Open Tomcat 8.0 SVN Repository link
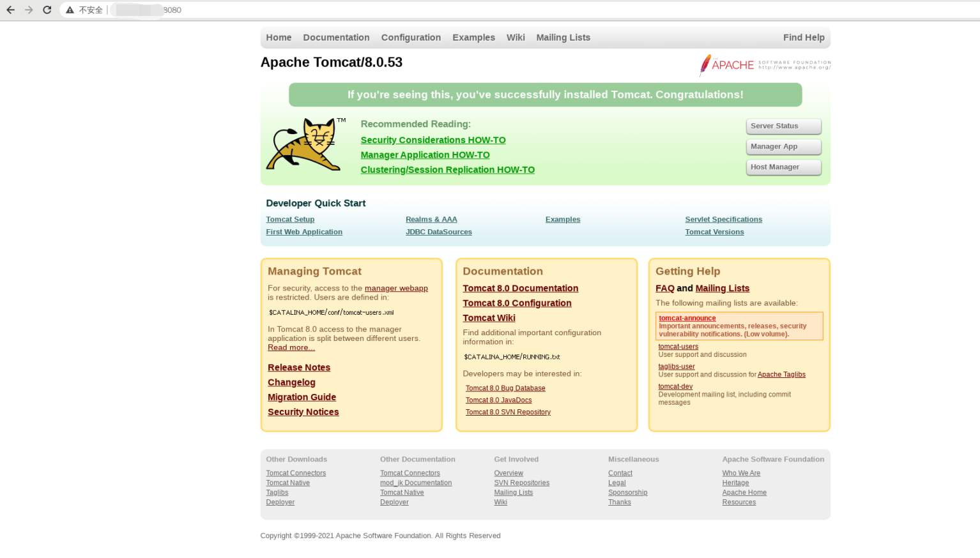980x558 pixels. [x=508, y=412]
